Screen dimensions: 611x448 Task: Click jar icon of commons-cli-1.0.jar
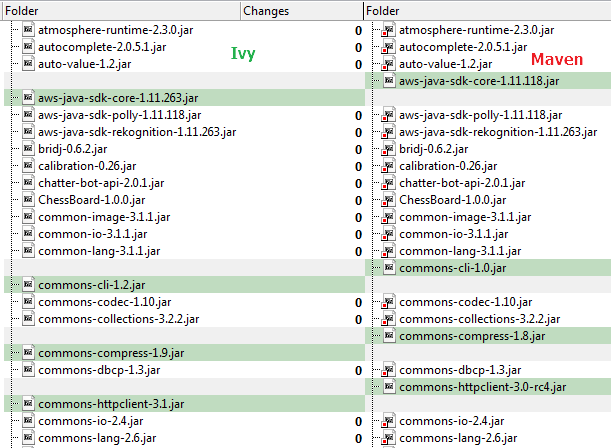389,268
